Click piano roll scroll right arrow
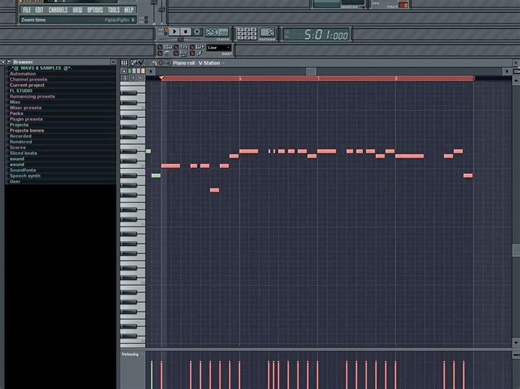The height and width of the screenshot is (389, 520). pyautogui.click(x=507, y=71)
